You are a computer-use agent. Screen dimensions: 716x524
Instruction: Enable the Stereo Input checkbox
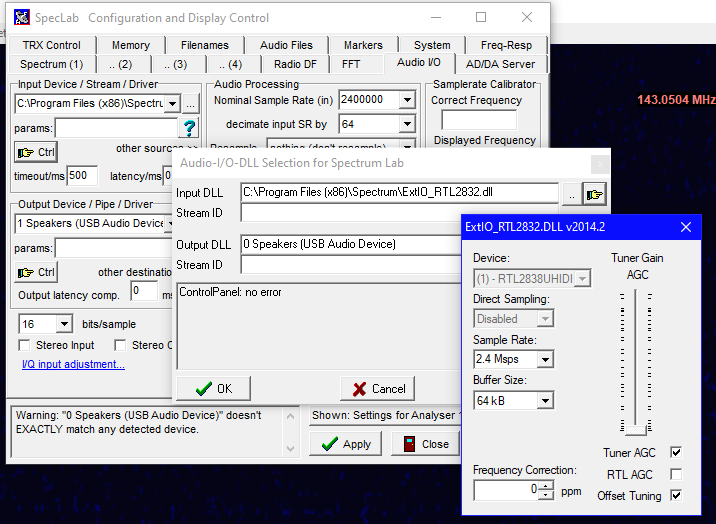pos(24,345)
